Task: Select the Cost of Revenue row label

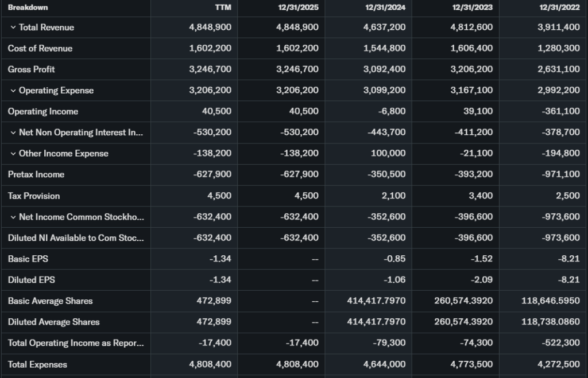Action: coord(40,48)
